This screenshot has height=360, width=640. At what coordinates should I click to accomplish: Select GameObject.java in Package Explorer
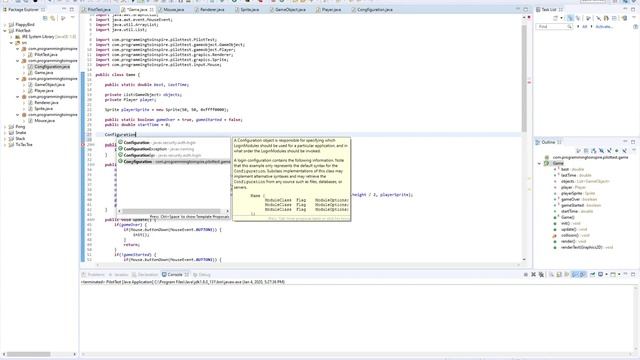49,84
